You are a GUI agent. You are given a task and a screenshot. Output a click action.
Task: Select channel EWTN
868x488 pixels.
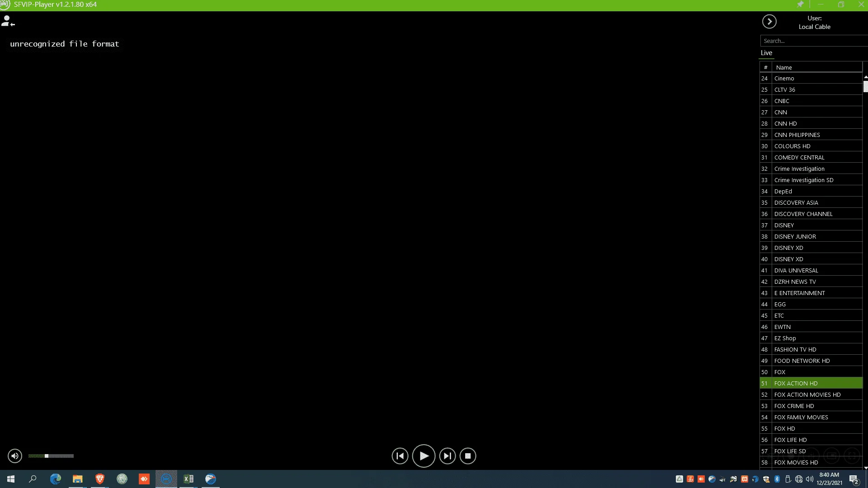[811, 327]
